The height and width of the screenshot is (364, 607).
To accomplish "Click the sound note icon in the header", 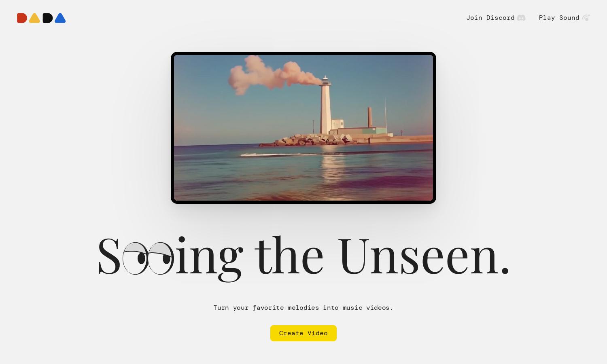I will pyautogui.click(x=586, y=18).
